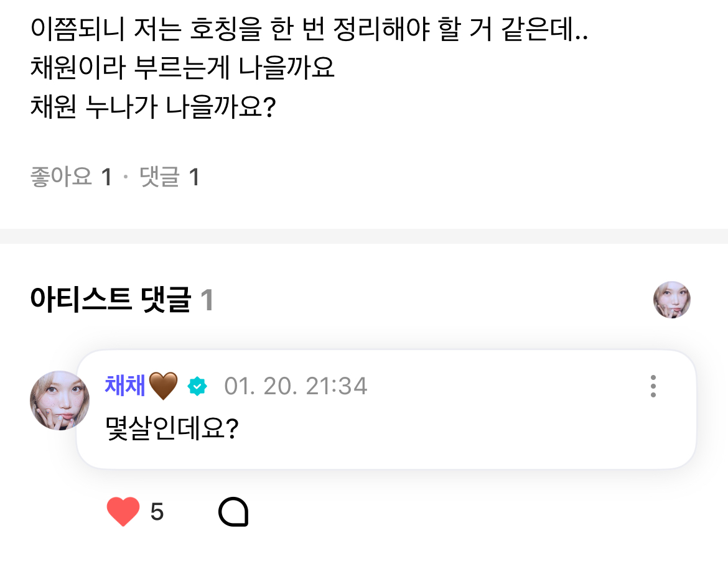
Task: Click the post's first line about 호칭
Action: [309, 29]
